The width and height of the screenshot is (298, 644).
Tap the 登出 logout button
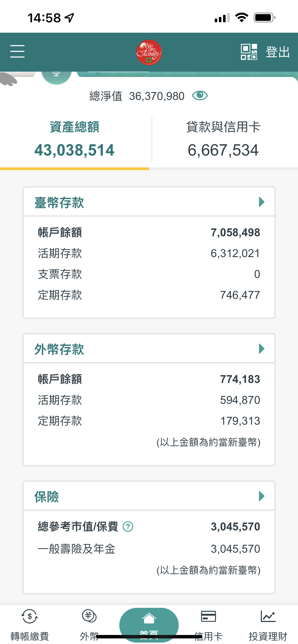pyautogui.click(x=278, y=52)
